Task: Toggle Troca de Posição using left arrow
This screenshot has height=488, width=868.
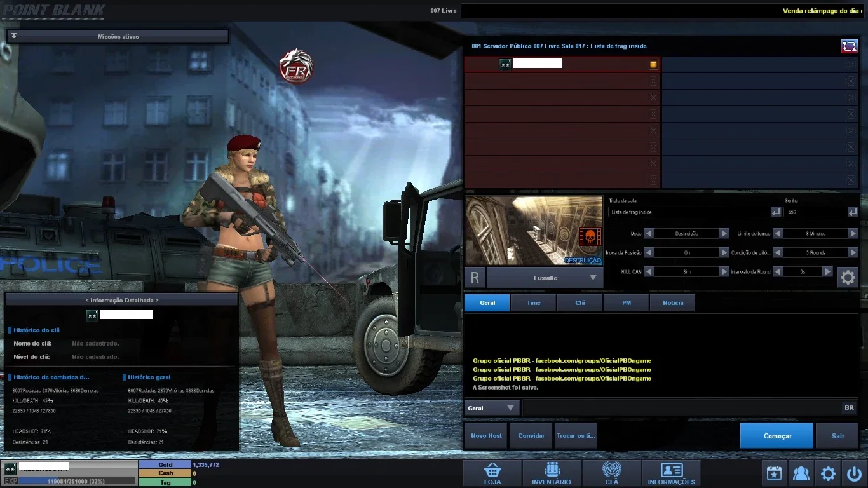Action: 649,252
